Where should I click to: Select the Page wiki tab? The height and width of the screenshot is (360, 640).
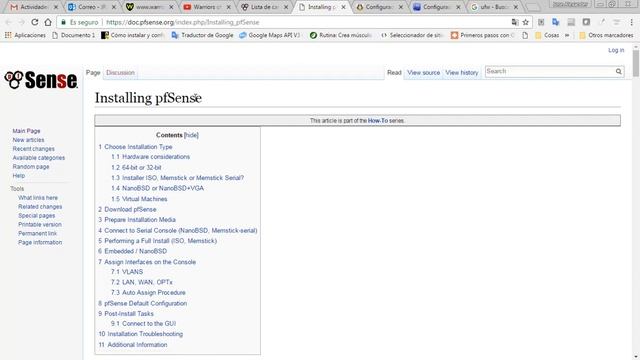point(93,73)
